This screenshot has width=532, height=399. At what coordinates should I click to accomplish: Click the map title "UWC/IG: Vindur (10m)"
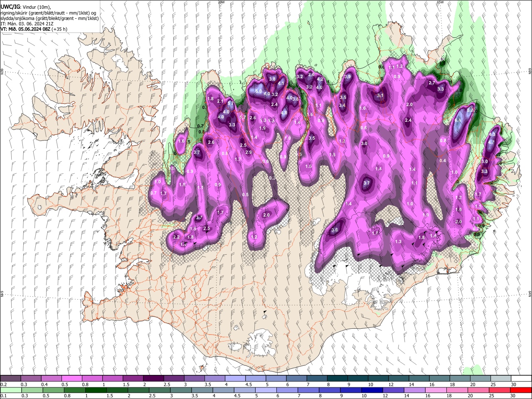click(26, 7)
